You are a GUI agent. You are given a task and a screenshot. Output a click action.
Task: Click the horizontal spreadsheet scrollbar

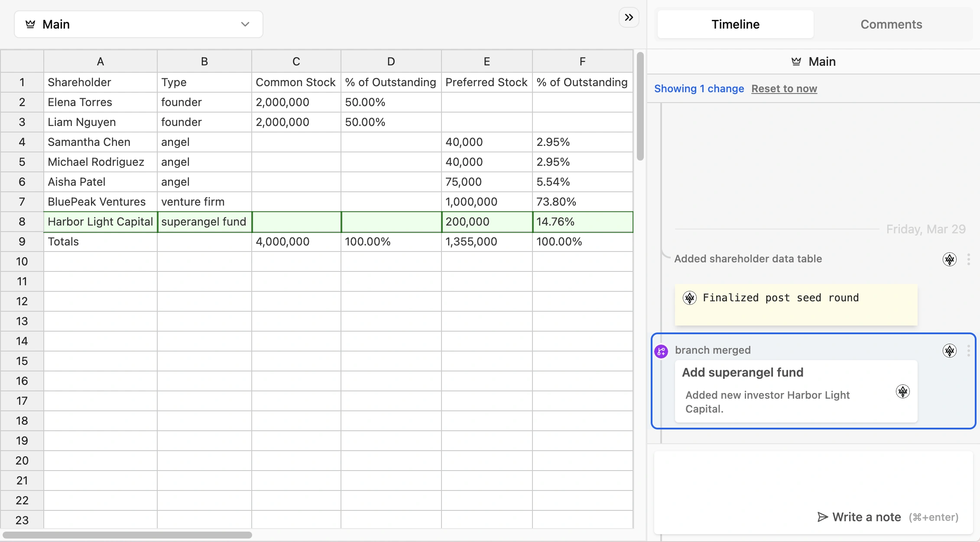(127, 535)
